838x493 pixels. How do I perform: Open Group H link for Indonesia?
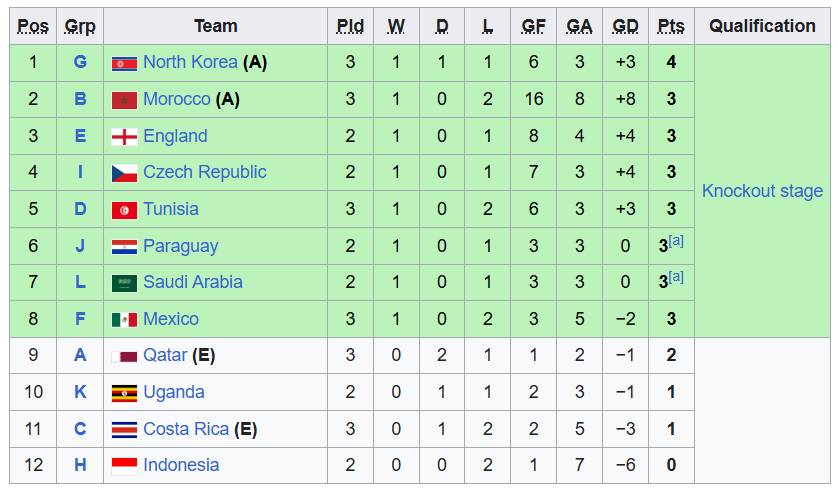[x=80, y=465]
